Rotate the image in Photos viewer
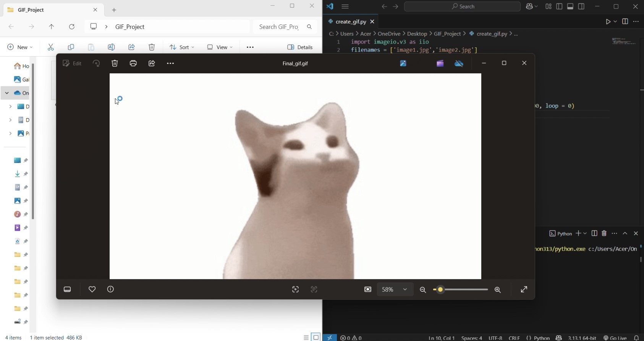Screen dimensions: 644x341 [x=96, y=63]
